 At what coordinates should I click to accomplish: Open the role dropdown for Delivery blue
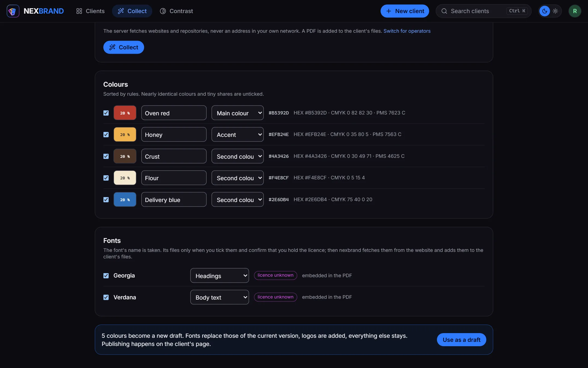click(237, 200)
